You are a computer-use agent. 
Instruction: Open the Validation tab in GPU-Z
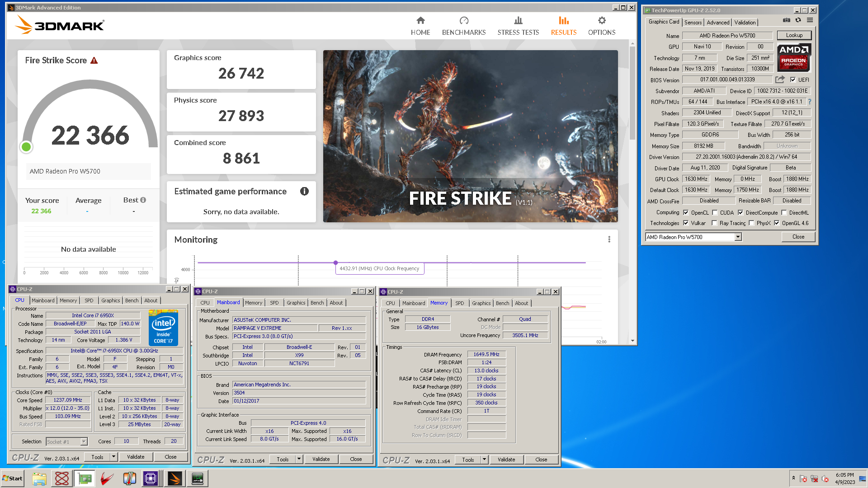point(745,22)
